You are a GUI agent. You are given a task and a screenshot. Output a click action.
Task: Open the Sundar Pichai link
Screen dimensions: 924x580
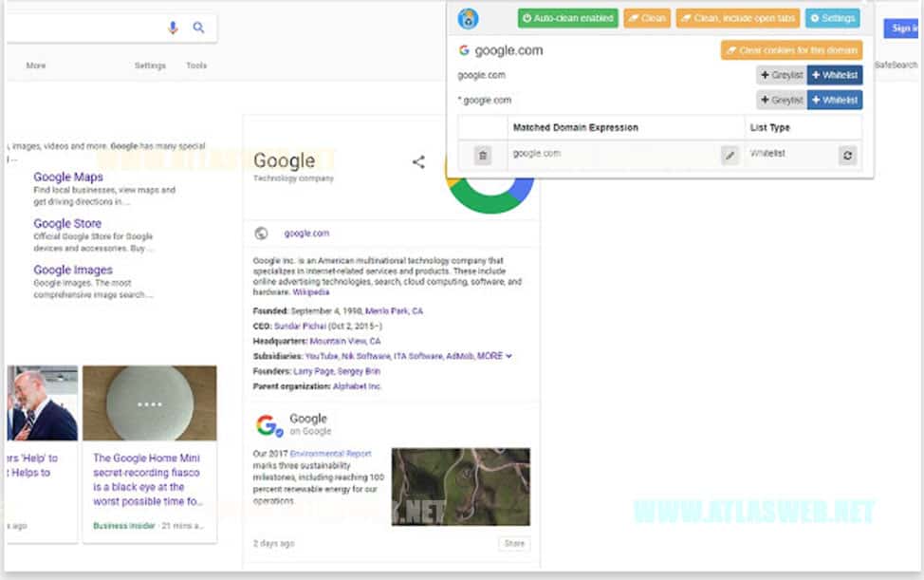tap(300, 326)
